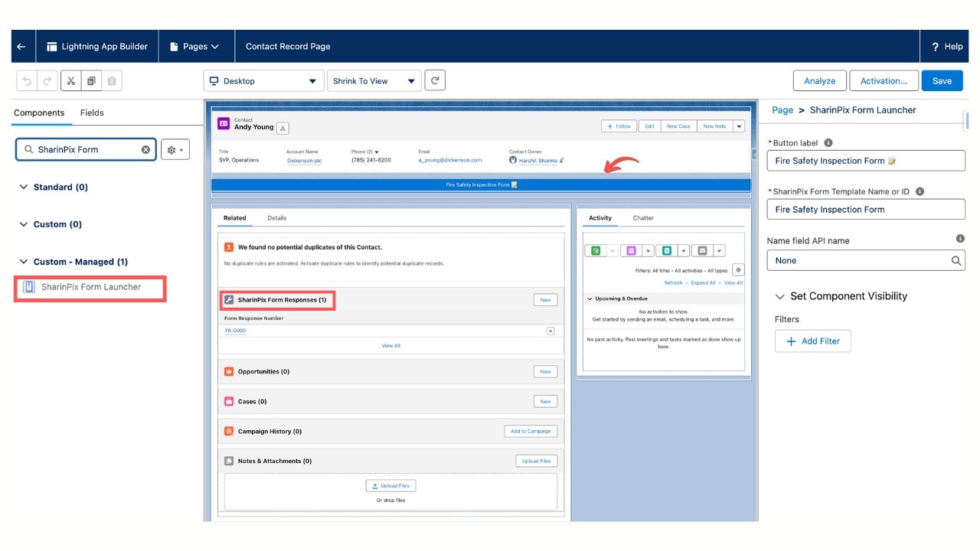Cut the selected component with scissors icon
Image resolution: width=980 pixels, height=551 pixels.
(x=70, y=81)
